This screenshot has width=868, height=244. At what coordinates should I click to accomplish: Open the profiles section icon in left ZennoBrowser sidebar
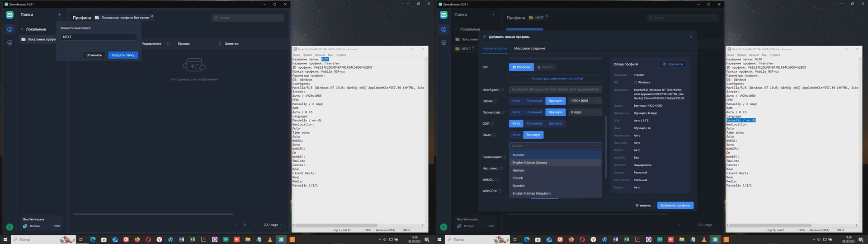click(x=9, y=30)
